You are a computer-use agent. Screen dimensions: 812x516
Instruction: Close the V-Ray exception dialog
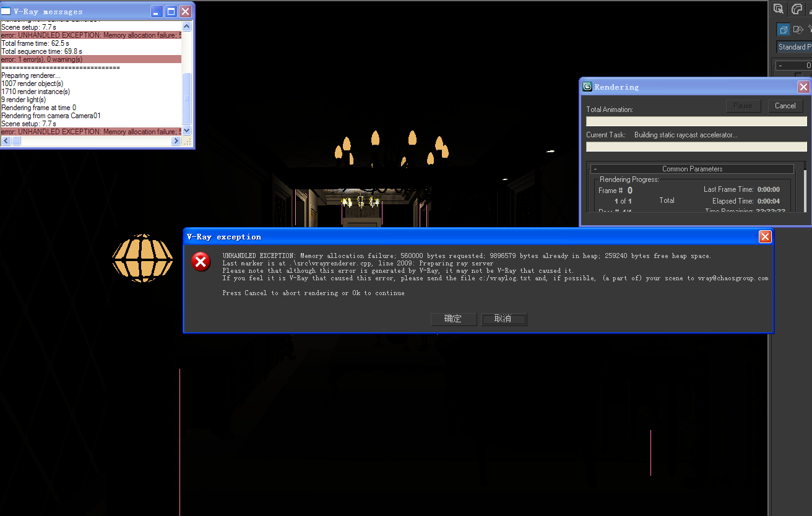tap(765, 236)
